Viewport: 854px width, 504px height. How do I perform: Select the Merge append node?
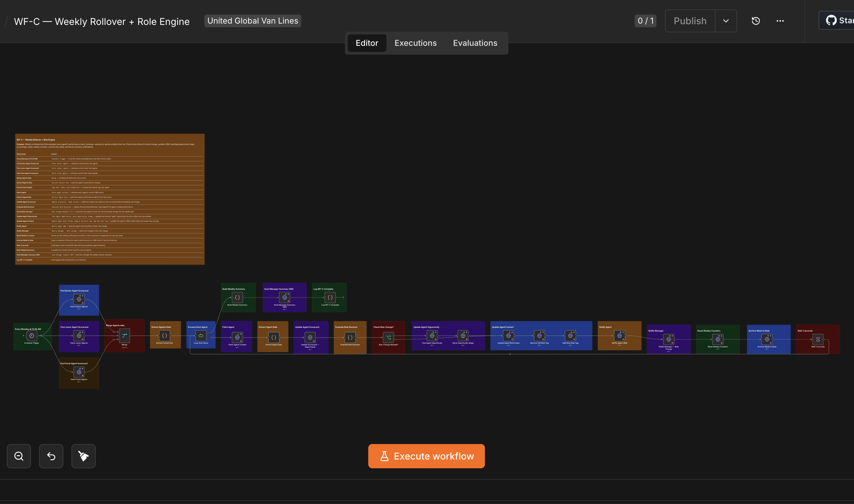(124, 336)
